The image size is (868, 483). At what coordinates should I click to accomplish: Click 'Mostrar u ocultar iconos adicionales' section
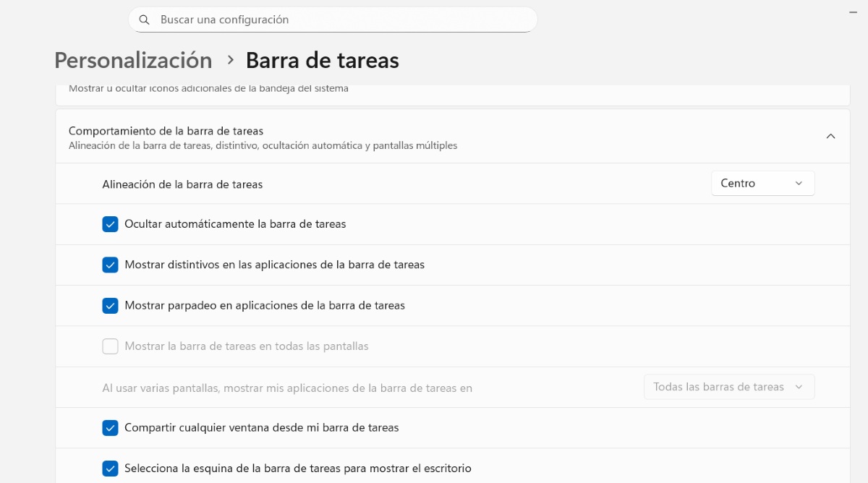click(x=208, y=89)
